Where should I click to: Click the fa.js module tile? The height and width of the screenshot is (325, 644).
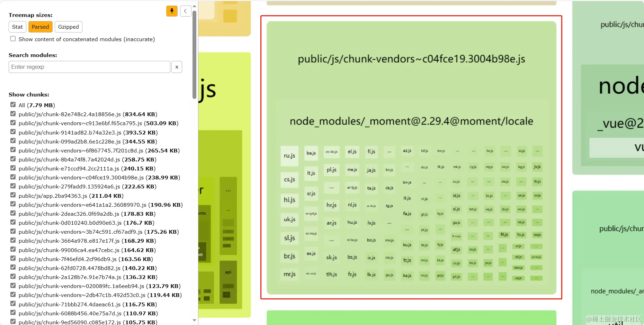[407, 214]
